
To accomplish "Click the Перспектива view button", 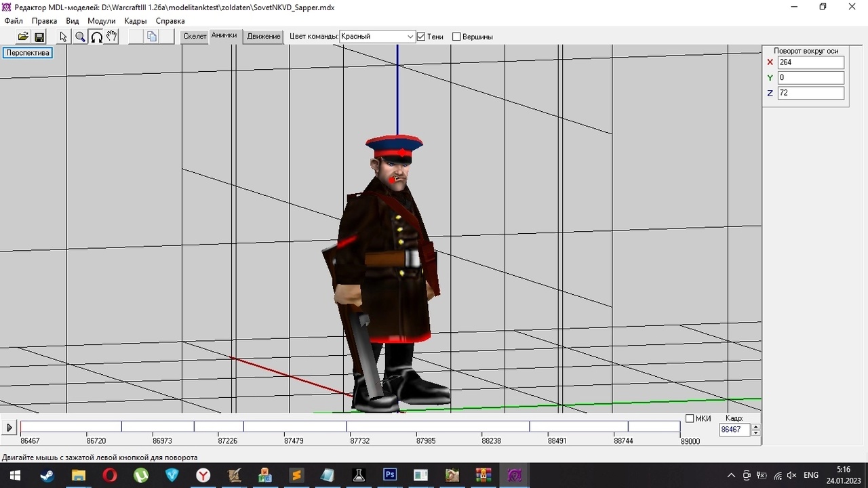I will 28,53.
